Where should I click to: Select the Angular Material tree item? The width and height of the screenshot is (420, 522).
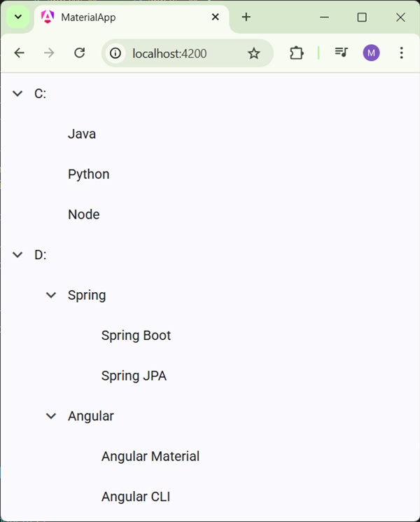click(150, 457)
